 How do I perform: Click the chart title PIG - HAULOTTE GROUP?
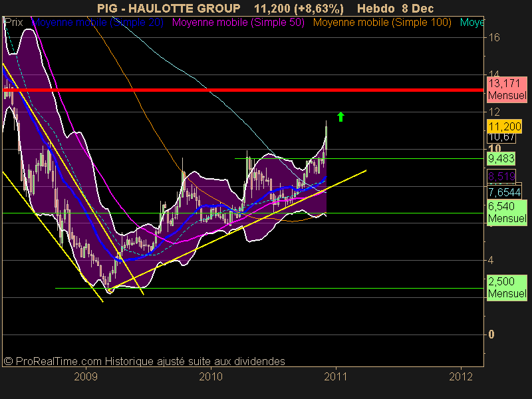[x=169, y=8]
